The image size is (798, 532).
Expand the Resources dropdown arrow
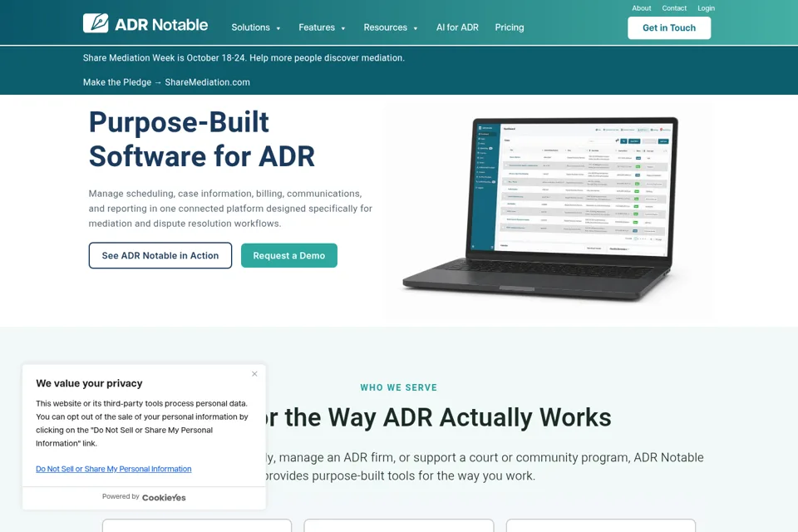pyautogui.click(x=416, y=28)
